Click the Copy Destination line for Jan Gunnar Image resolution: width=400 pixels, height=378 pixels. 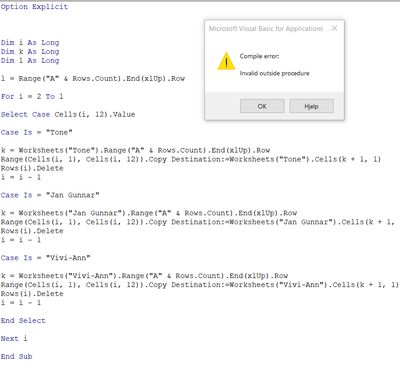tap(198, 222)
